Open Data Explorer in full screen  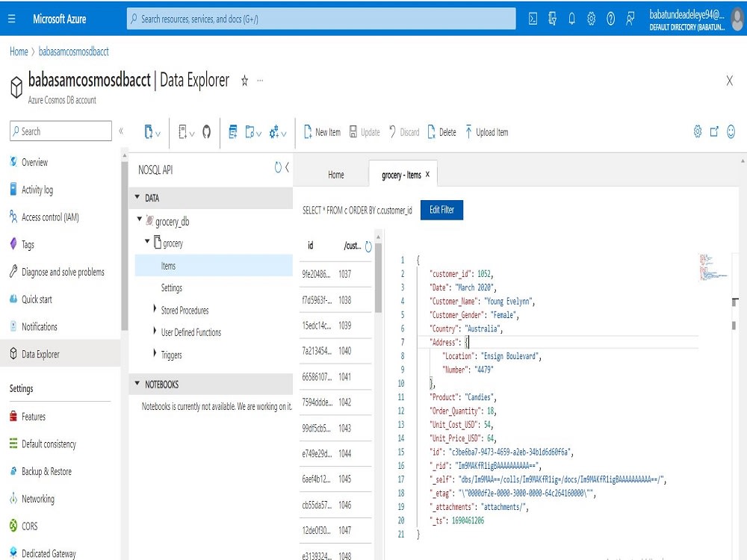click(714, 131)
